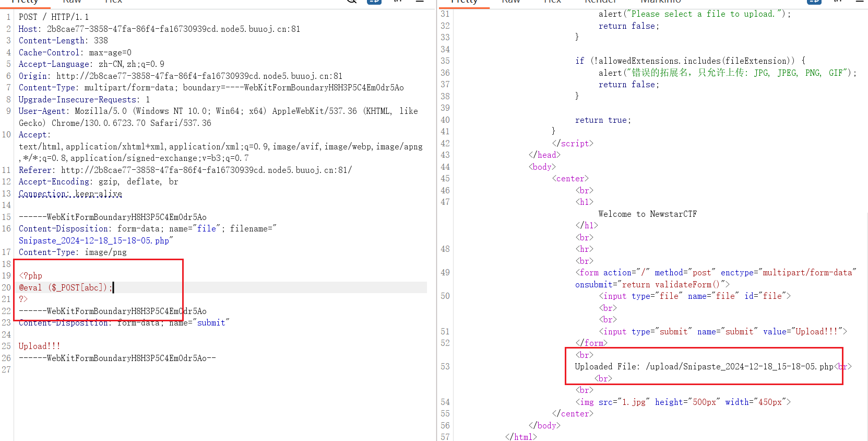Screen dimensions: 868x441
Task: Click the 'POST / HTTP/1.1' request line
Action: (x=54, y=17)
